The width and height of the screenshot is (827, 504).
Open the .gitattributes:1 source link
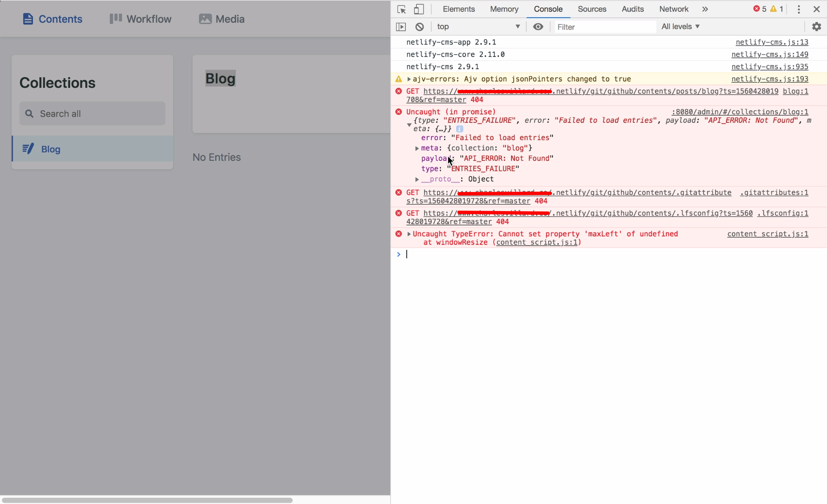click(x=774, y=192)
